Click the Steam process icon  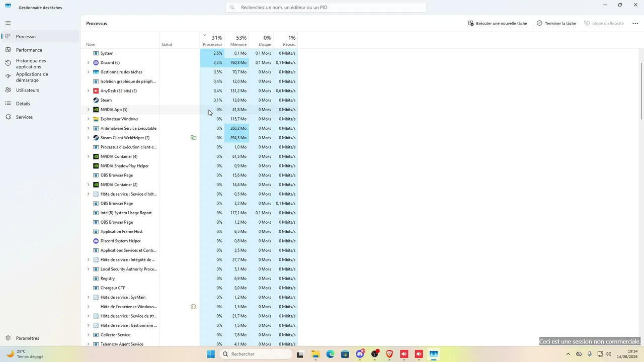96,100
